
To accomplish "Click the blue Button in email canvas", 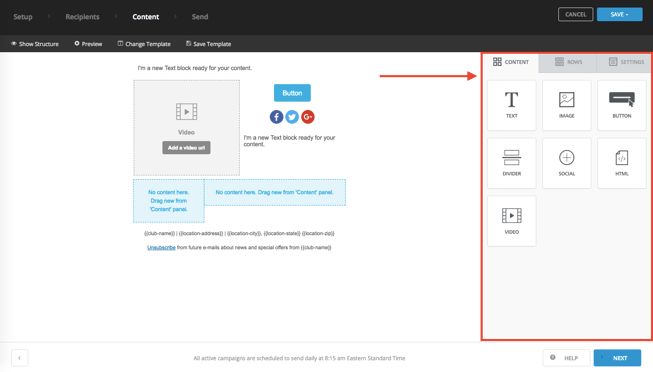I will tap(292, 93).
